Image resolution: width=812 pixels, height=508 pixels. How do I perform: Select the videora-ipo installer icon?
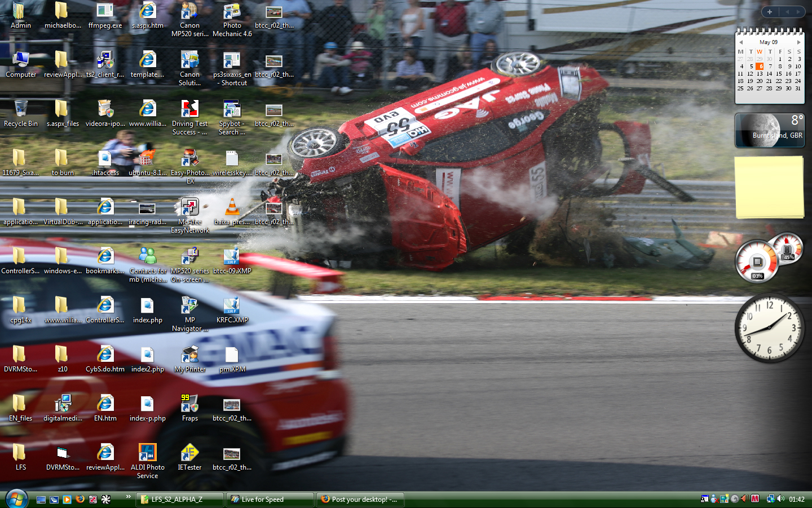105,114
